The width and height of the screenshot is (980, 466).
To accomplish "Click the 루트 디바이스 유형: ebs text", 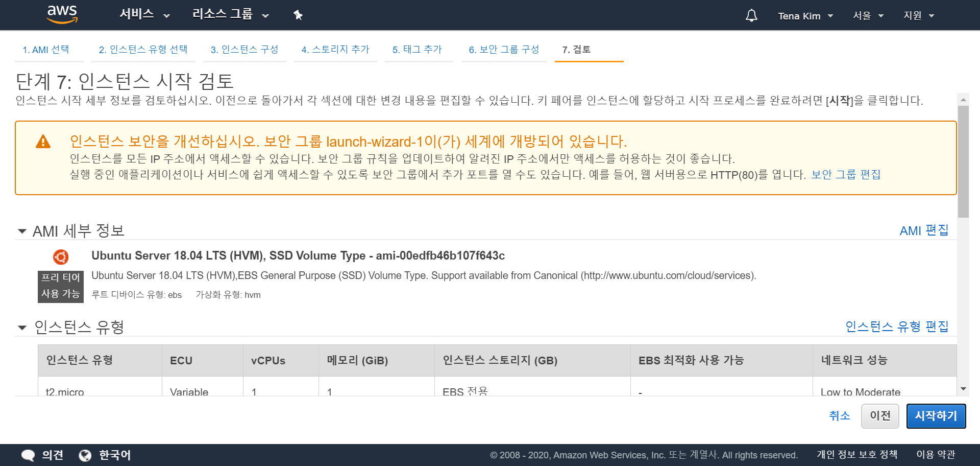I will tap(137, 295).
